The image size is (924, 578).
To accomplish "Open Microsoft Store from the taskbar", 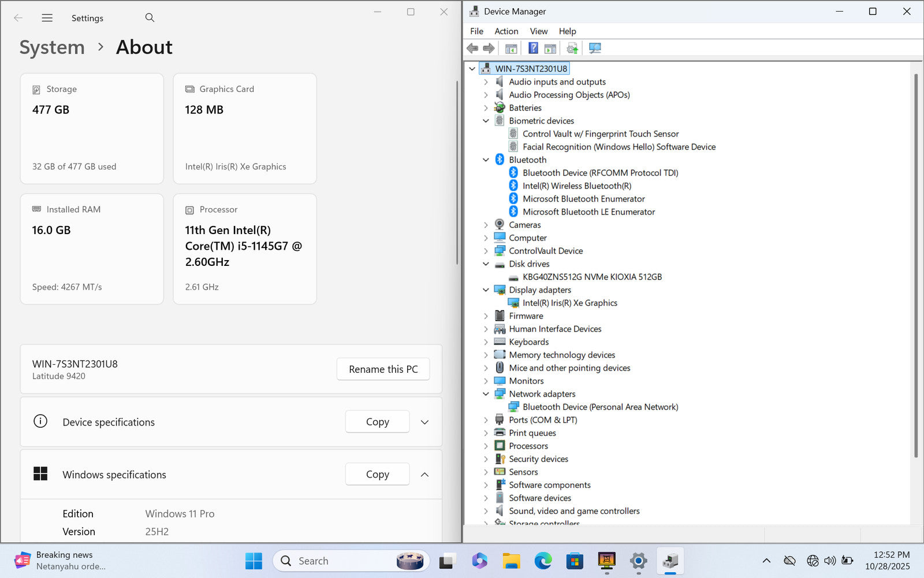I will pos(575,561).
